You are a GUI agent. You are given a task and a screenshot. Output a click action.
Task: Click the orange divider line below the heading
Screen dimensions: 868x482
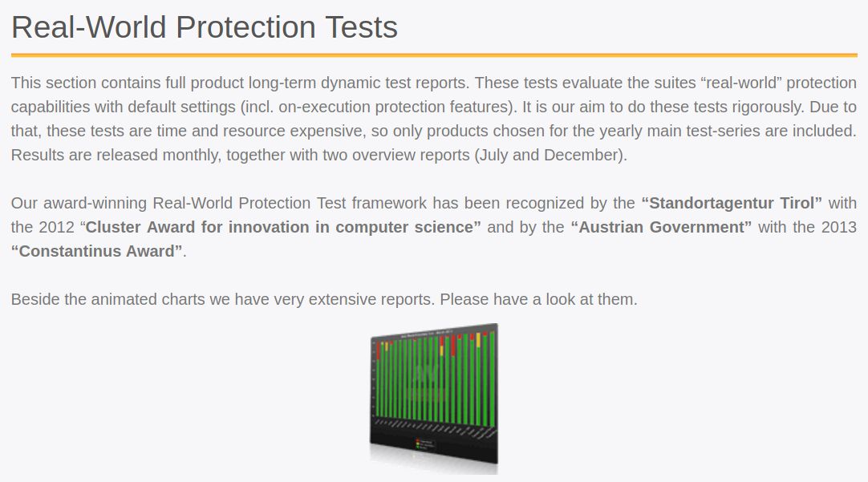[434, 55]
